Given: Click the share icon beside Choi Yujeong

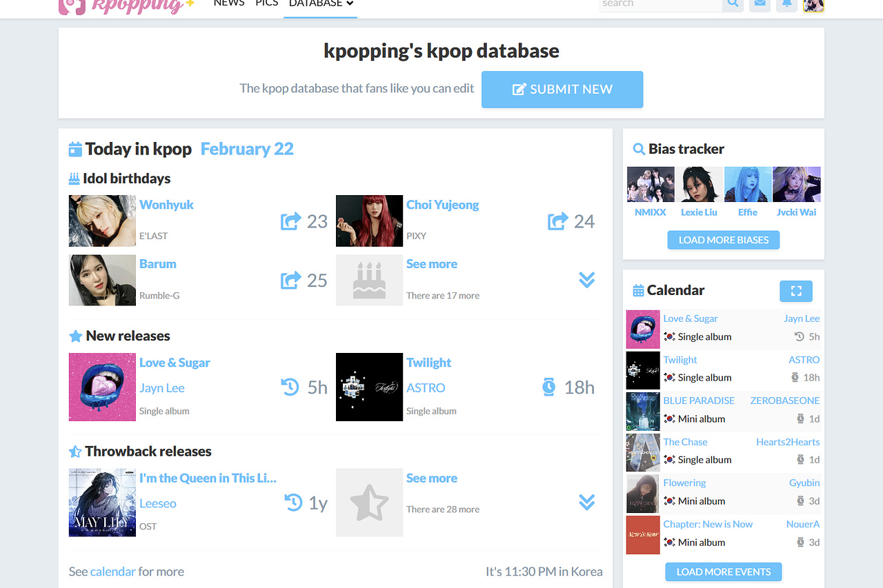Looking at the screenshot, I should tap(557, 221).
